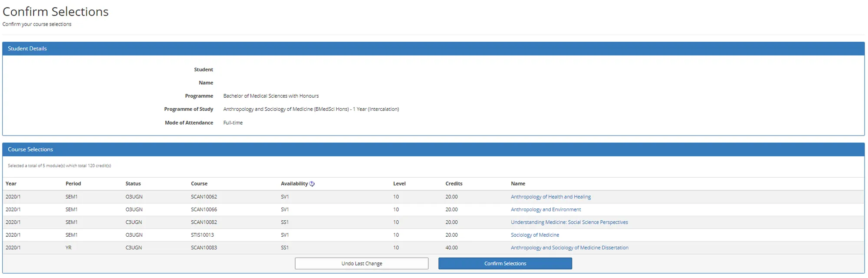Click the Availability column header text
This screenshot has width=868, height=278.
tap(294, 184)
